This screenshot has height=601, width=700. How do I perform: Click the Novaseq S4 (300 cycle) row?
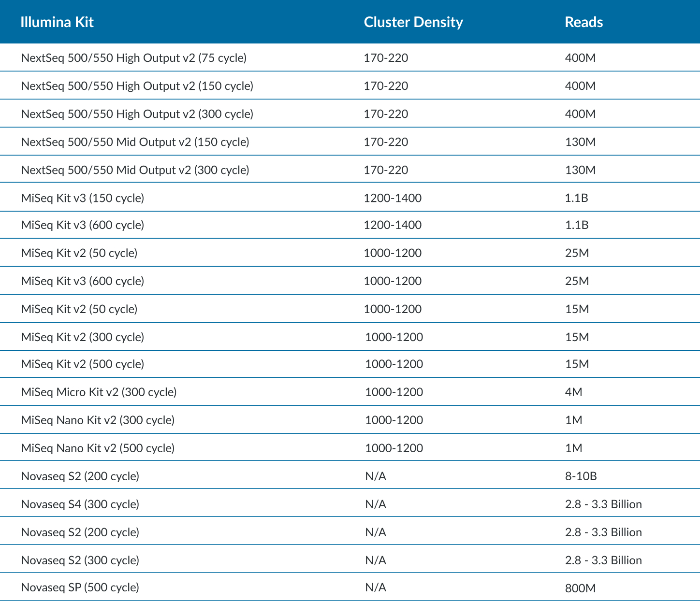[80, 504]
